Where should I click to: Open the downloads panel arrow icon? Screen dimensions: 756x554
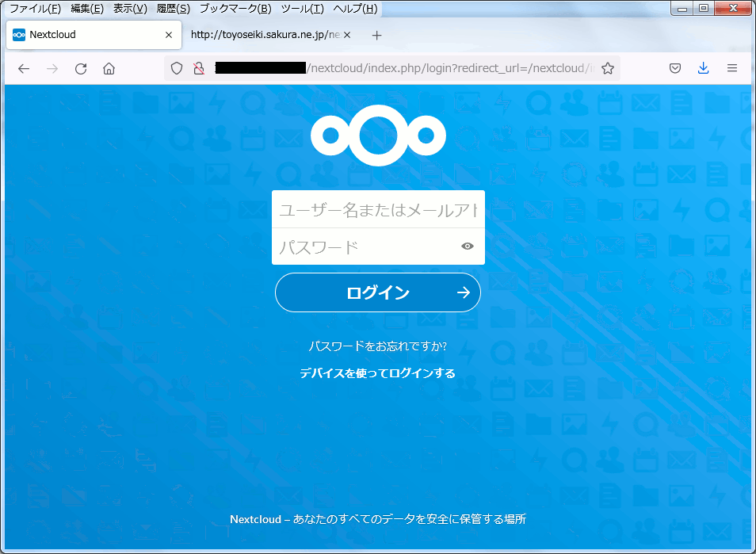703,69
